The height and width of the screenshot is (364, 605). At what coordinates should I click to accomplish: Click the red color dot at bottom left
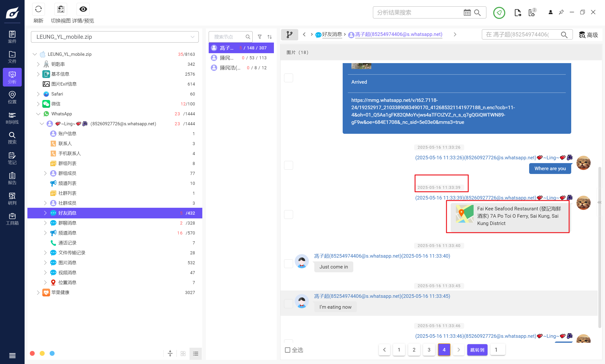click(x=32, y=353)
